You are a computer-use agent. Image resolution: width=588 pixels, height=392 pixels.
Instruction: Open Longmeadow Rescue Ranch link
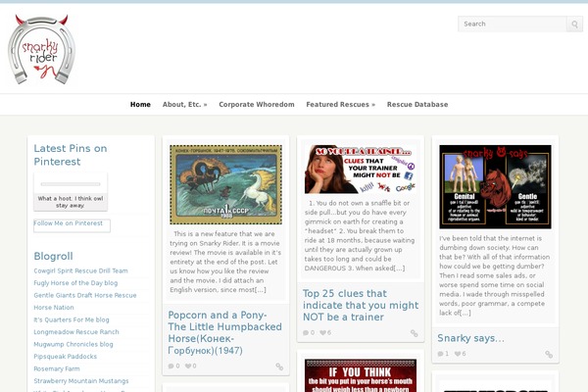(x=76, y=332)
